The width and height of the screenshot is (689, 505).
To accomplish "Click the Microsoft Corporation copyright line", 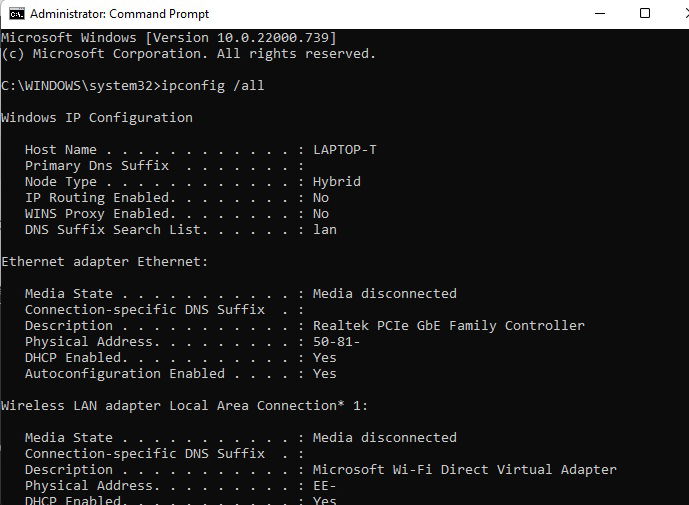I will coord(189,54).
